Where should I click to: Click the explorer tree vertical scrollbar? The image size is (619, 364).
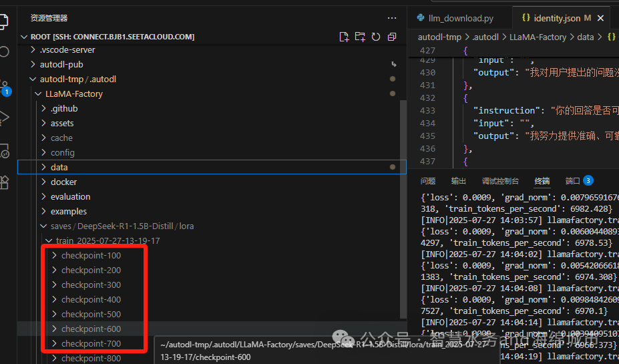click(403, 209)
